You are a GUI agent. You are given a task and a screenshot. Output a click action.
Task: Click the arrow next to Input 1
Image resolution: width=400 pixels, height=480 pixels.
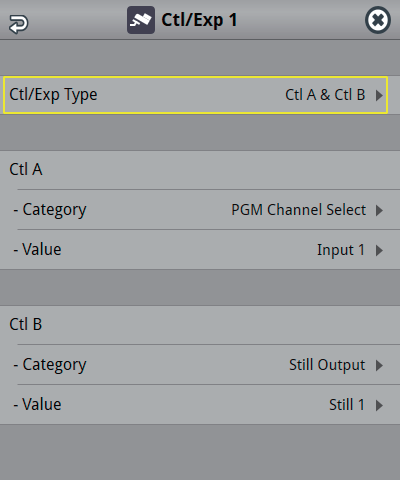point(379,250)
